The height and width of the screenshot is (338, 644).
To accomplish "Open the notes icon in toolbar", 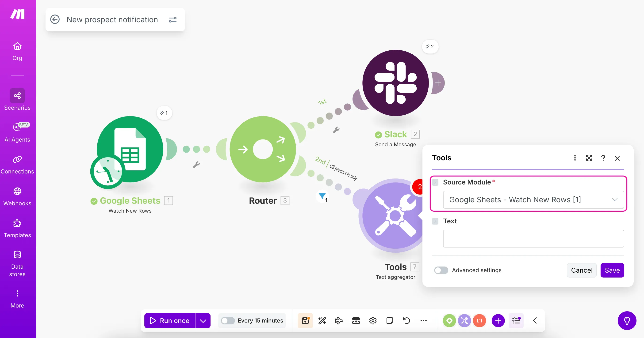I will click(x=390, y=320).
